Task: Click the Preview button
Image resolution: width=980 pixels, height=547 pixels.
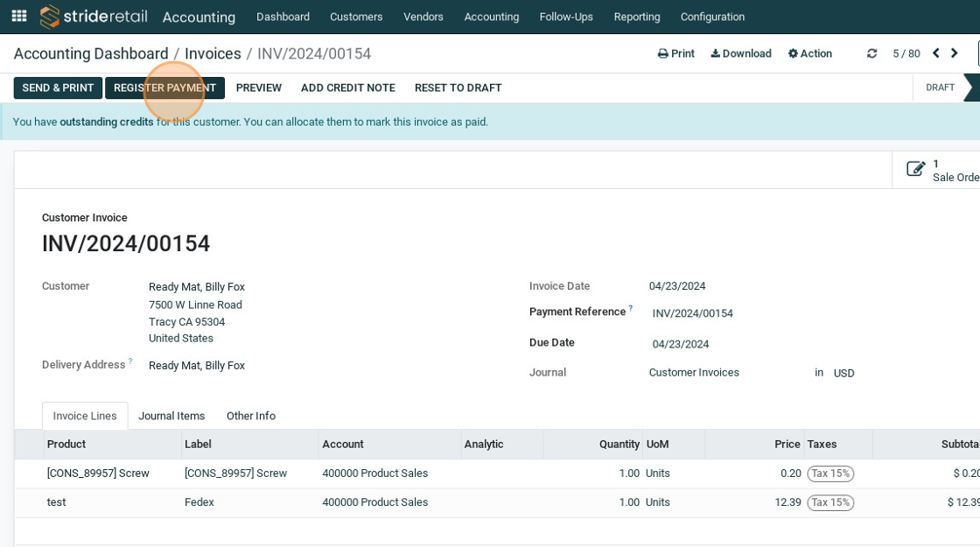Action: point(259,88)
